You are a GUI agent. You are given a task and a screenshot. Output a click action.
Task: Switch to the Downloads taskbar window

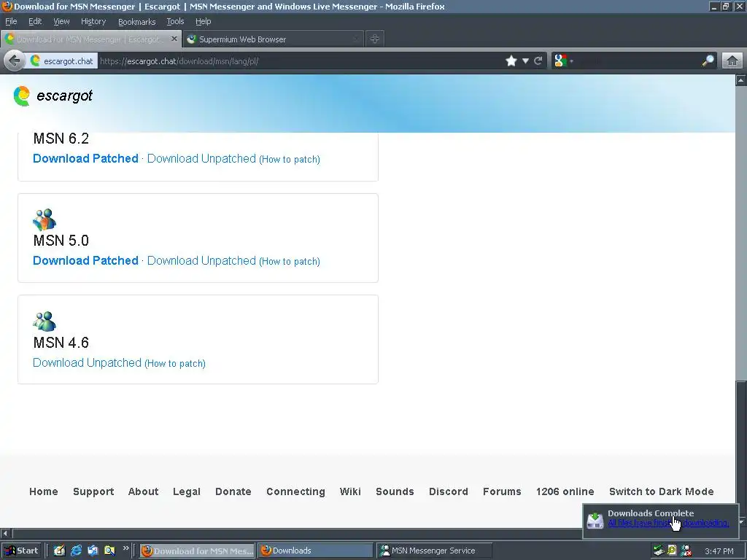(x=316, y=551)
